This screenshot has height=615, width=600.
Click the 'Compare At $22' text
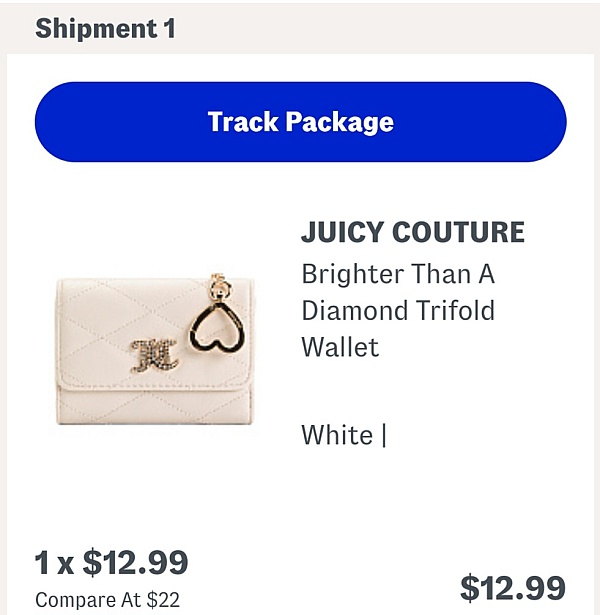(x=107, y=599)
